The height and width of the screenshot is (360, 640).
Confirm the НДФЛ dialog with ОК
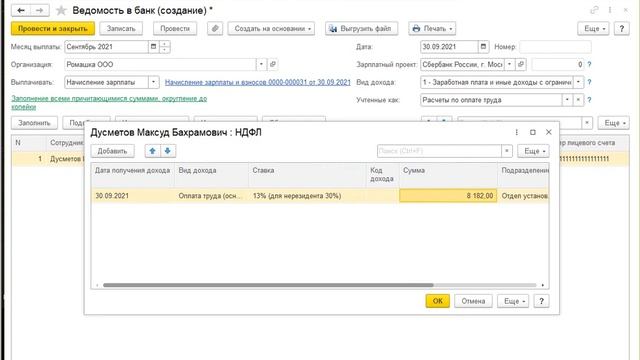(438, 301)
